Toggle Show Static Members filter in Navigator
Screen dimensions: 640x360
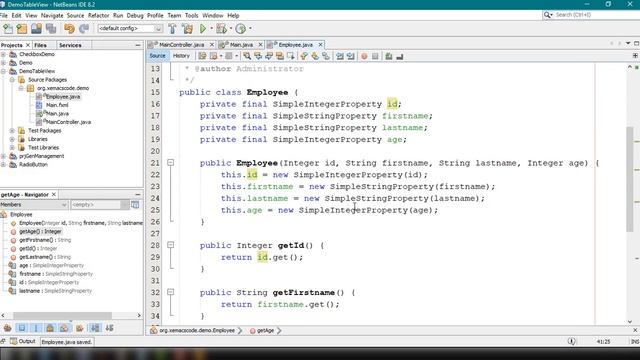pos(36,328)
